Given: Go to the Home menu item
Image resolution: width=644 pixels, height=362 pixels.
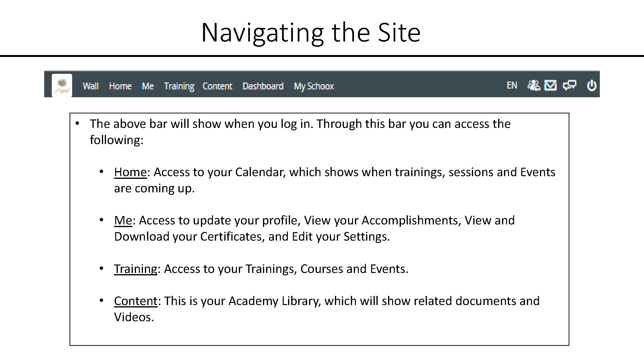Looking at the screenshot, I should click(120, 86).
